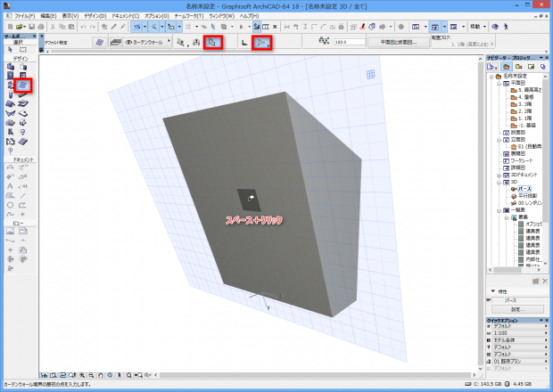Select the Text tool (A icon)
The image size is (553, 392).
tap(10, 186)
